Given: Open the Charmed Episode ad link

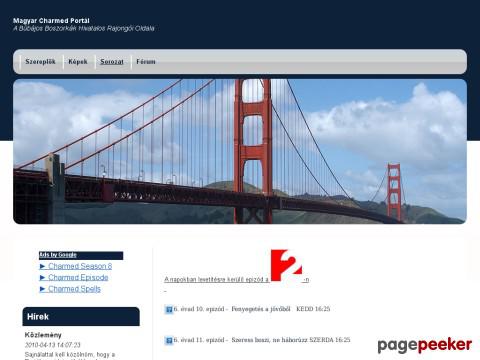Looking at the screenshot, I should (78, 277).
